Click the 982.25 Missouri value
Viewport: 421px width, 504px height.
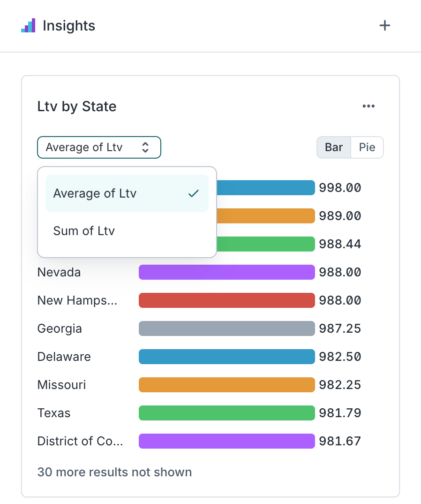[340, 385]
